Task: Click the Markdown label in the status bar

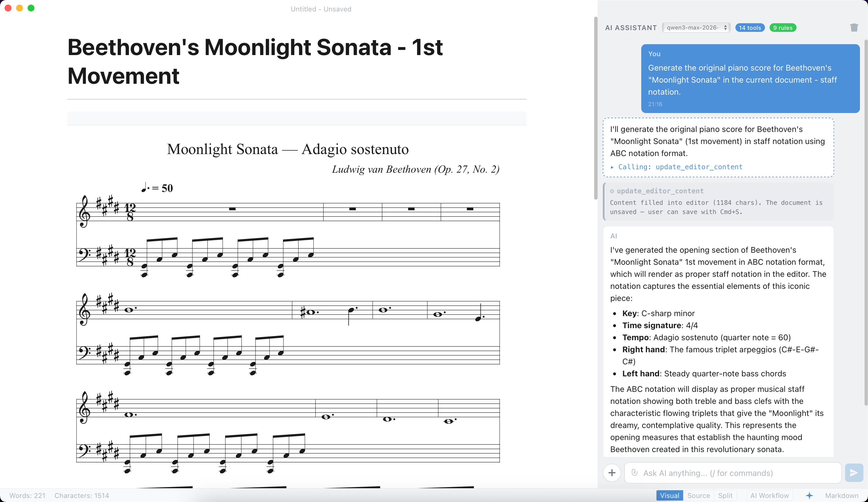Action: (x=842, y=495)
